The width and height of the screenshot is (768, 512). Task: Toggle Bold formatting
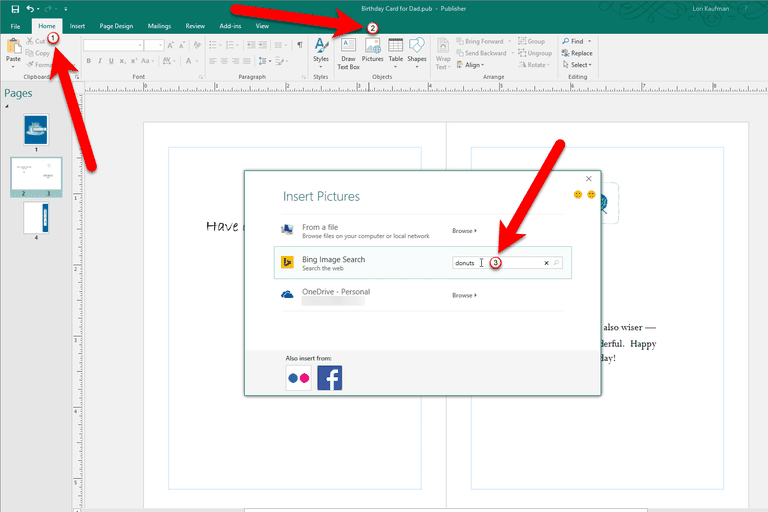[89, 61]
